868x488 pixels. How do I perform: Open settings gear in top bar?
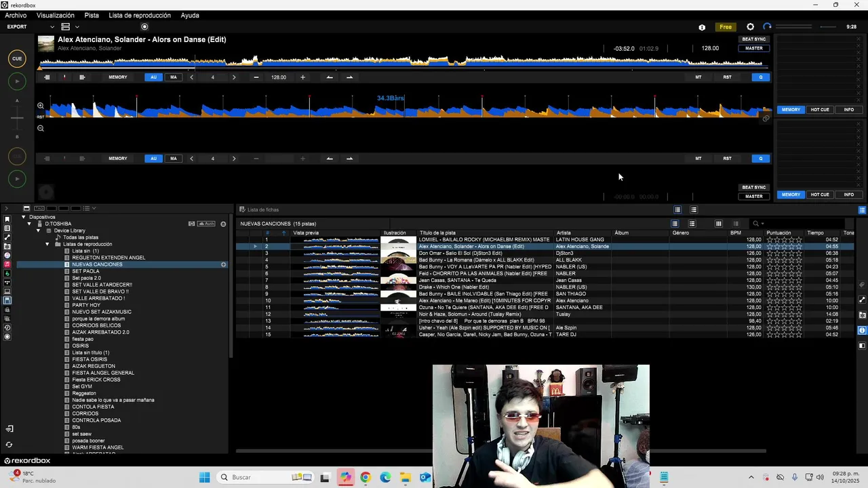tap(750, 27)
